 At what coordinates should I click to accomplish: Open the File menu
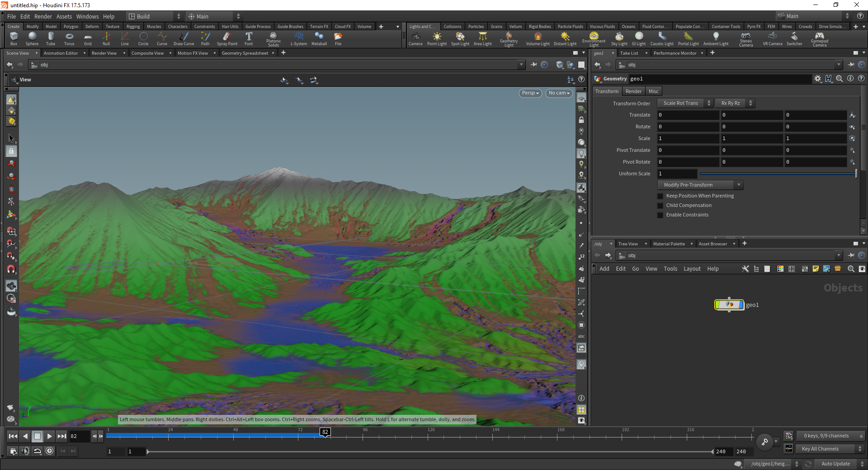[x=11, y=16]
